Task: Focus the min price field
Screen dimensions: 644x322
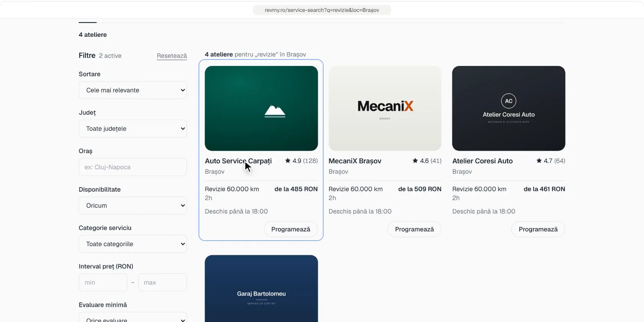Action: (103, 283)
